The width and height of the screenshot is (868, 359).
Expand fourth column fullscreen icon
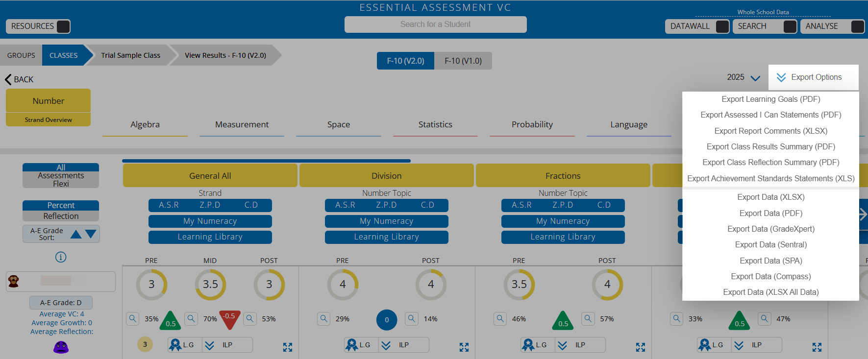817,347
